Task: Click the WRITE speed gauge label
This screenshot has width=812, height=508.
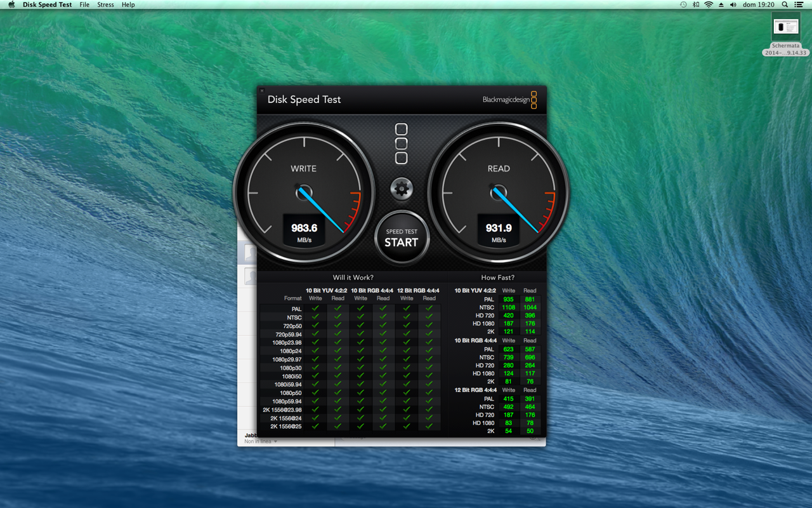Action: [303, 168]
